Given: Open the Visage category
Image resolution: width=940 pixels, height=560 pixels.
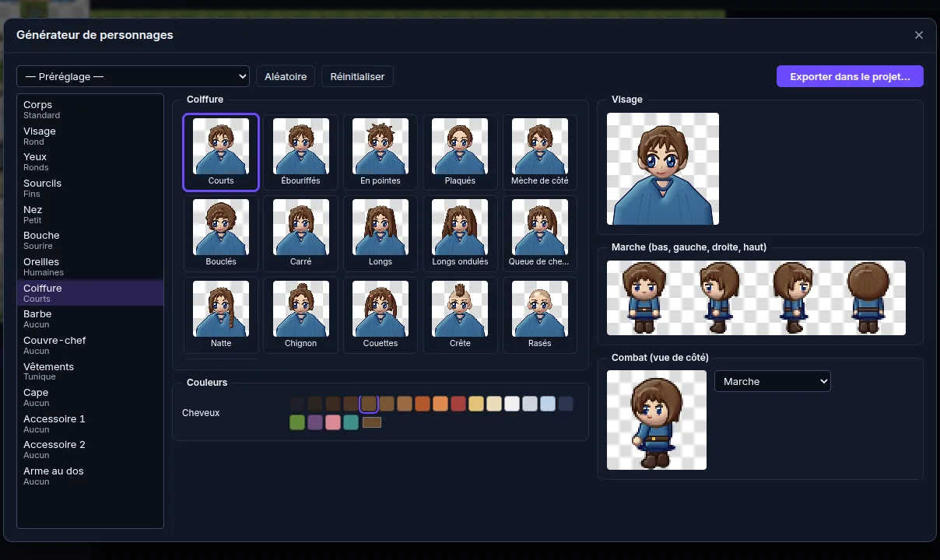Looking at the screenshot, I should coord(90,136).
